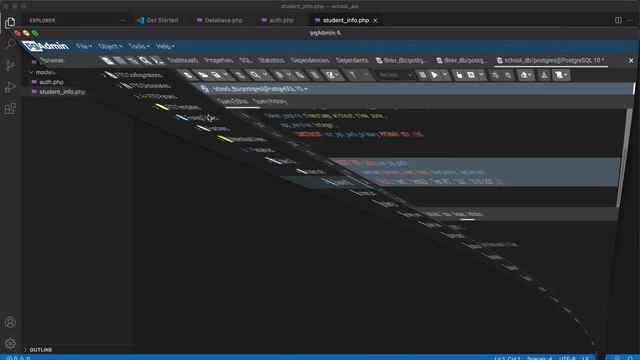
Task: Switch to the pgAdmin Statistics tab
Action: coord(271,60)
